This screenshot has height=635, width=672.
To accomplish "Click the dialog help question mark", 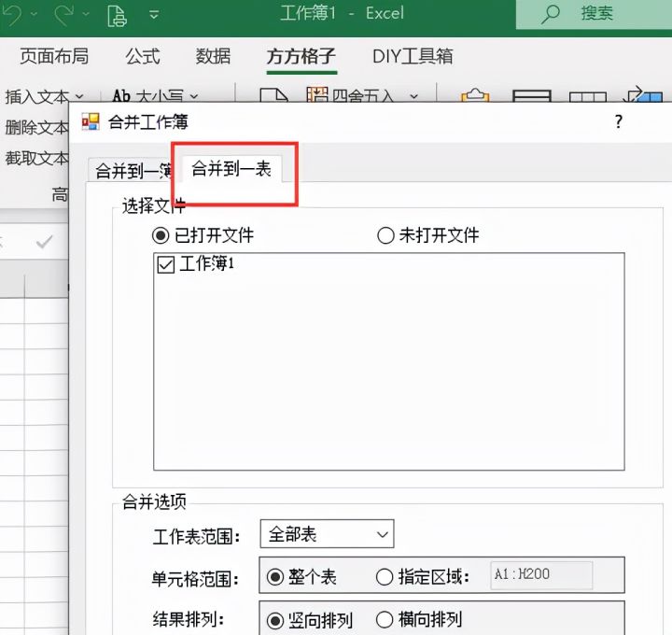I will point(618,121).
